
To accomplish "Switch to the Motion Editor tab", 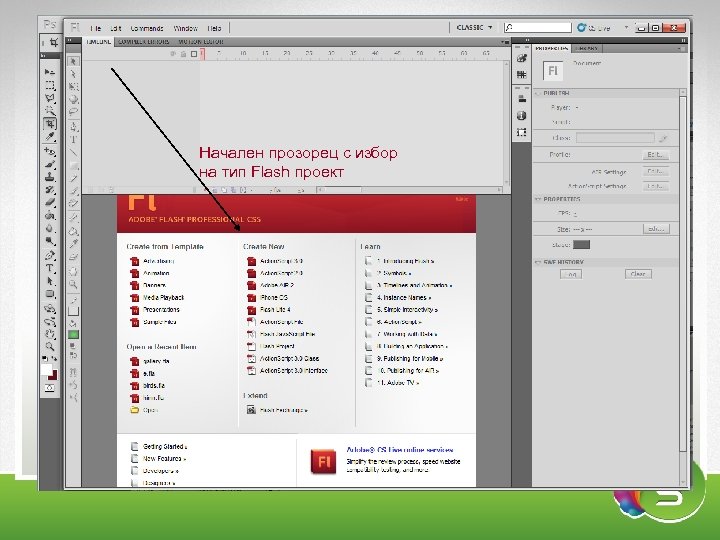I will coord(201,42).
